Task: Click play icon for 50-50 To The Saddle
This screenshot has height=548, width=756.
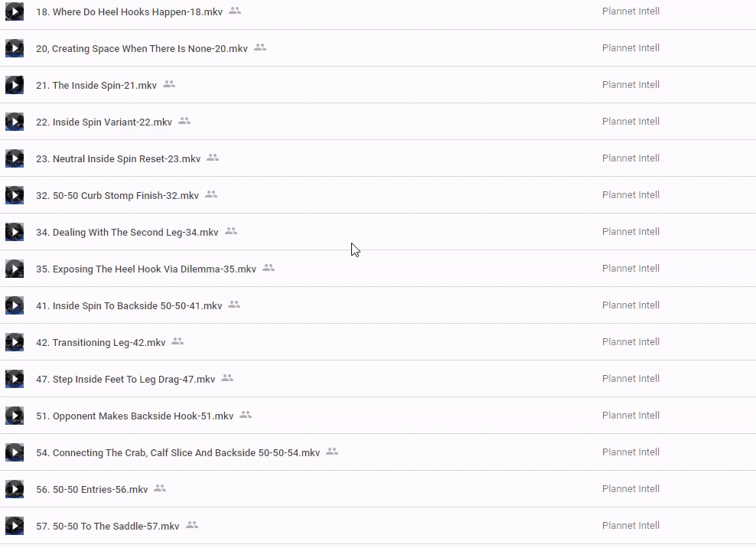Action: (x=15, y=526)
